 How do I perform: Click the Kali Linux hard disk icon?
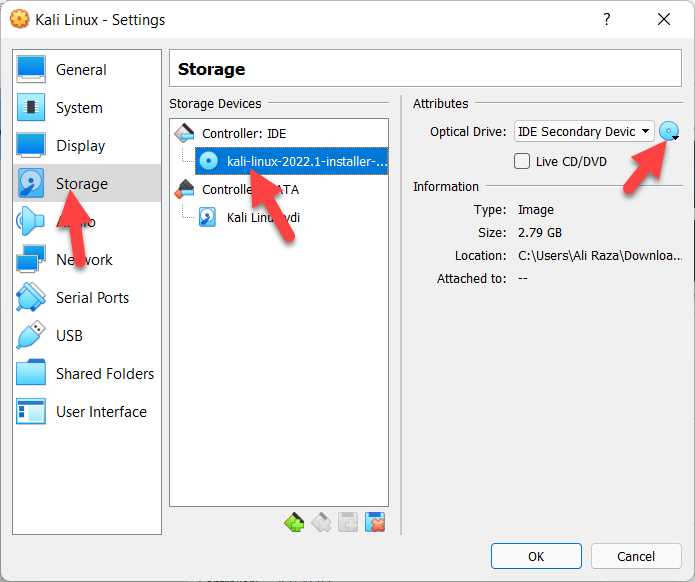[208, 217]
